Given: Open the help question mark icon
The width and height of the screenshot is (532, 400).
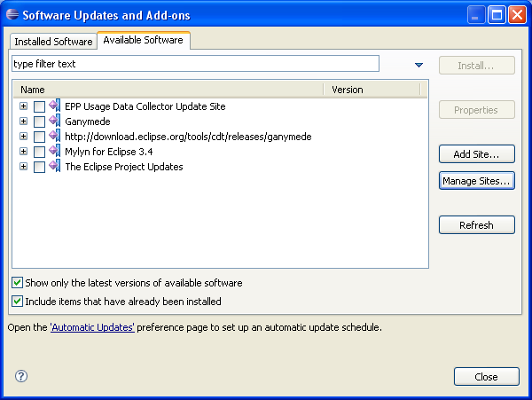Looking at the screenshot, I should [x=21, y=376].
